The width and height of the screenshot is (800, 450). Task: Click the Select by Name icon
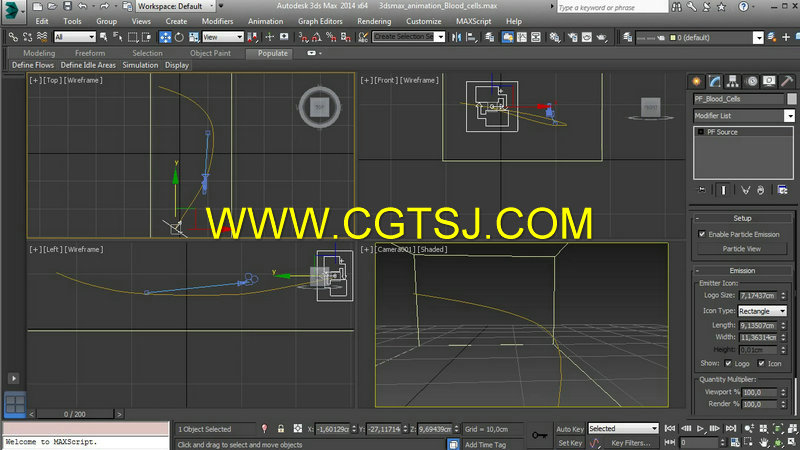click(x=118, y=37)
